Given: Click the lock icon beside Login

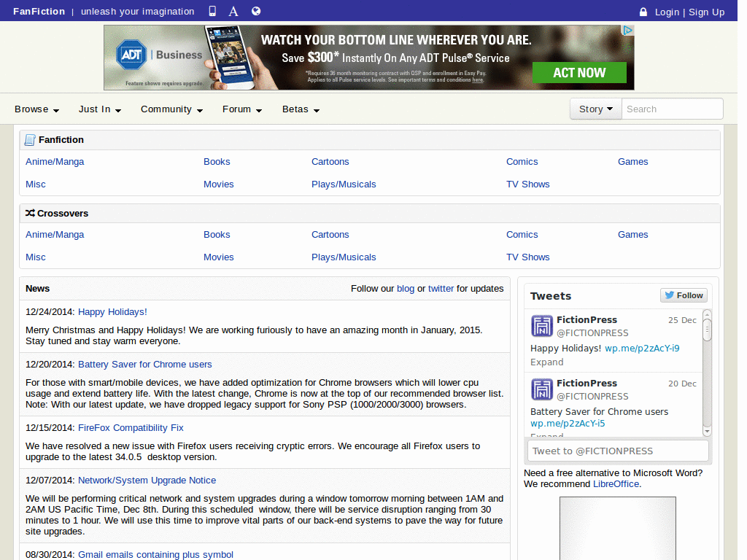Looking at the screenshot, I should point(643,12).
